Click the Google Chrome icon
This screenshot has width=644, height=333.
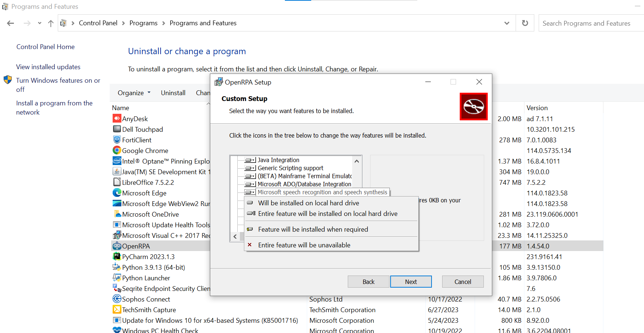[x=117, y=150]
